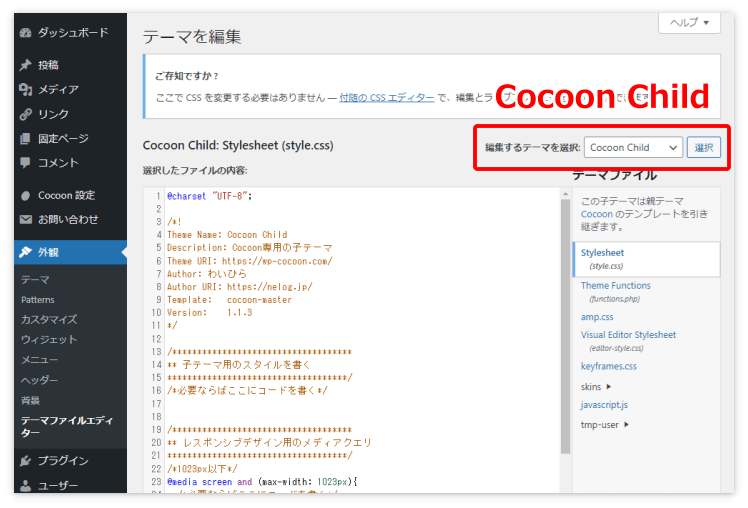
Task: Click the pages icon beside 固定ページ
Action: [26, 138]
